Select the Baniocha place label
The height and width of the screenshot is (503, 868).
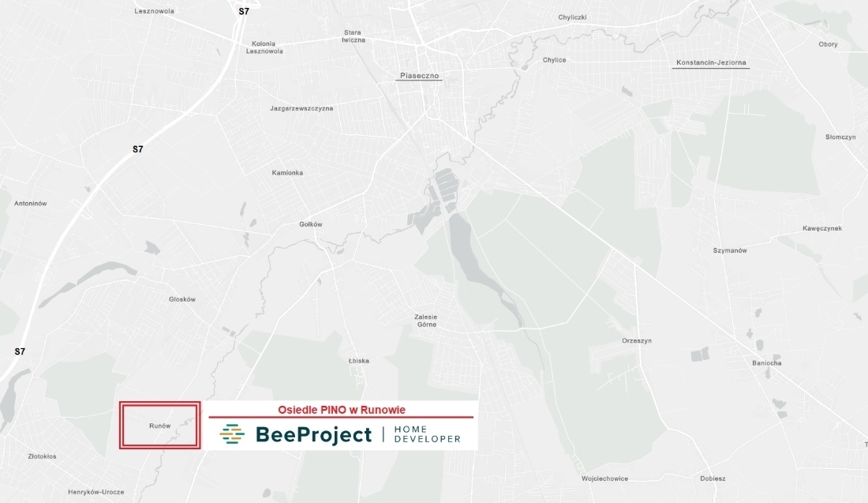pyautogui.click(x=767, y=363)
